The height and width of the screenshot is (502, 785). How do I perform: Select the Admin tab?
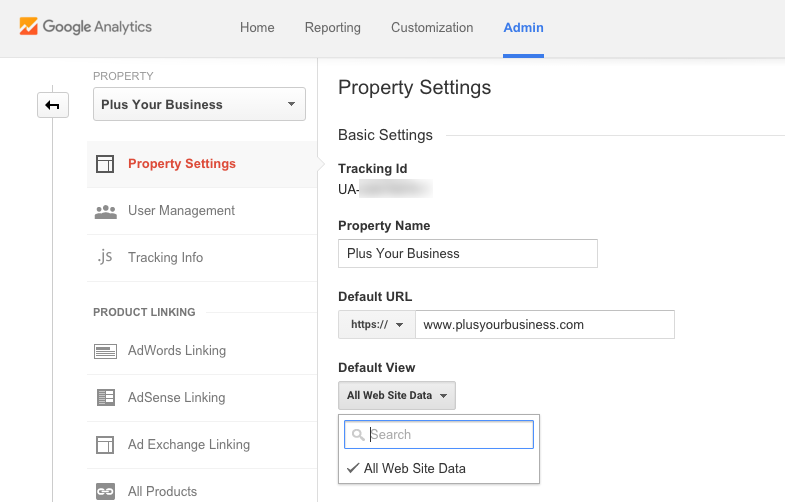tap(523, 28)
